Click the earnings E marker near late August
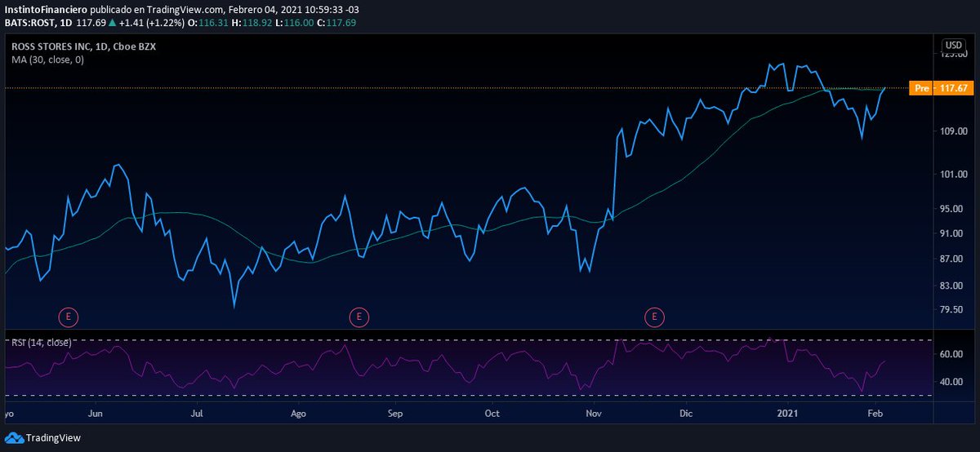 [358, 316]
